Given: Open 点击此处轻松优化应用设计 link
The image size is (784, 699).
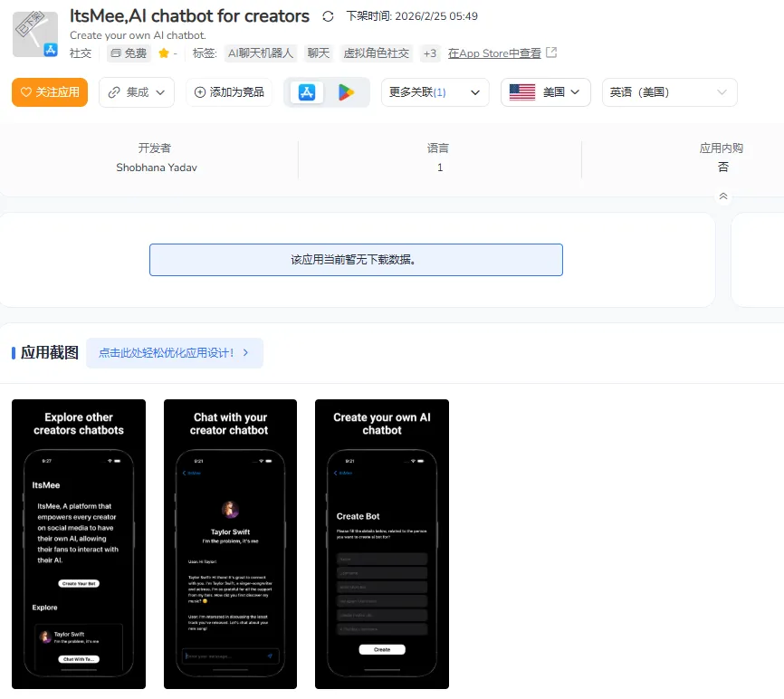Looking at the screenshot, I should (175, 353).
